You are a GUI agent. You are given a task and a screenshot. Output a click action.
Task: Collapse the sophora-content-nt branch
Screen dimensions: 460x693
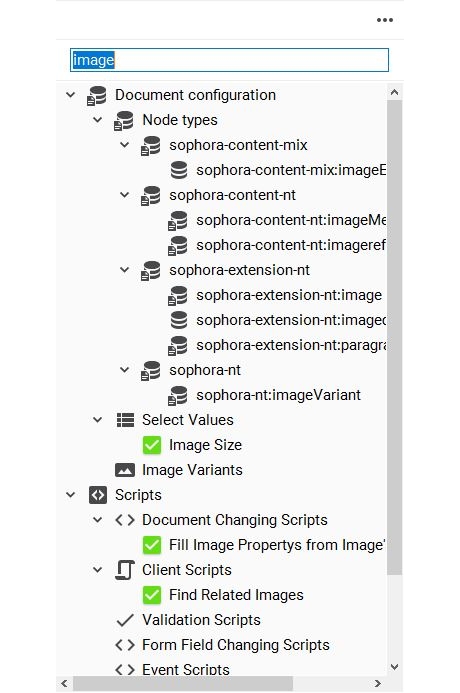pyautogui.click(x=125, y=195)
